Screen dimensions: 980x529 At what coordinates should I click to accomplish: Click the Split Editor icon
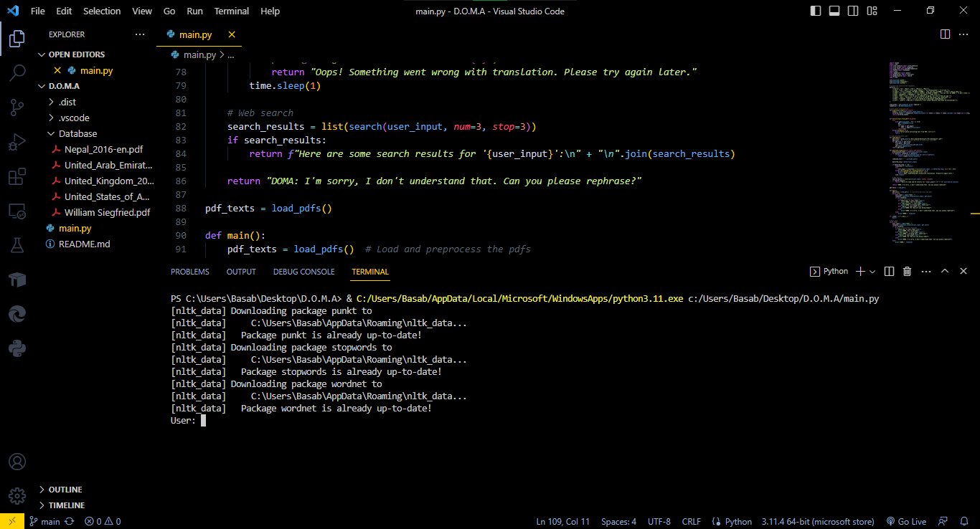pyautogui.click(x=945, y=34)
